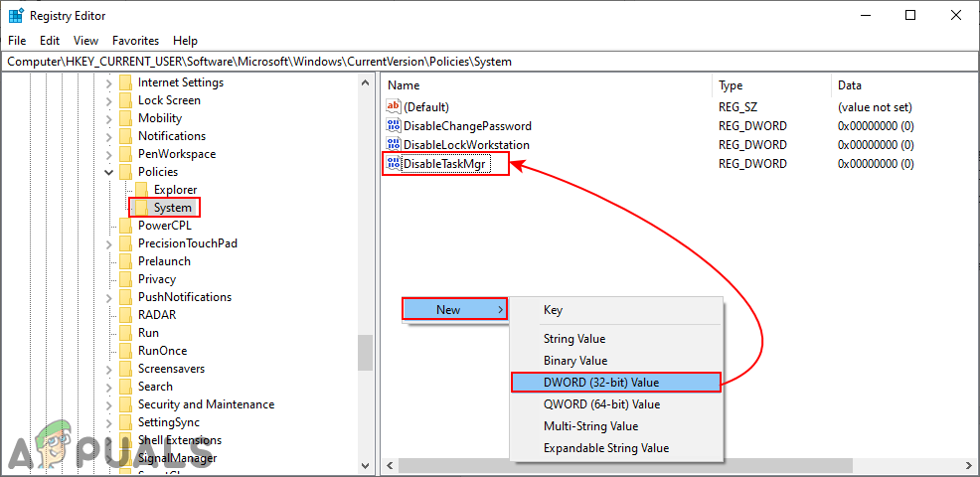Click the PushNotifications folder icon

125,297
